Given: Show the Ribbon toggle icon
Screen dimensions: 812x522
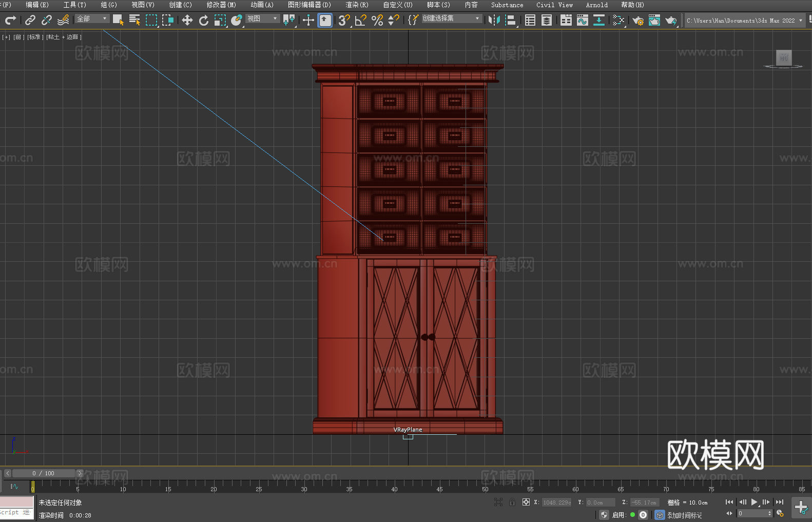Looking at the screenshot, I should [566, 20].
